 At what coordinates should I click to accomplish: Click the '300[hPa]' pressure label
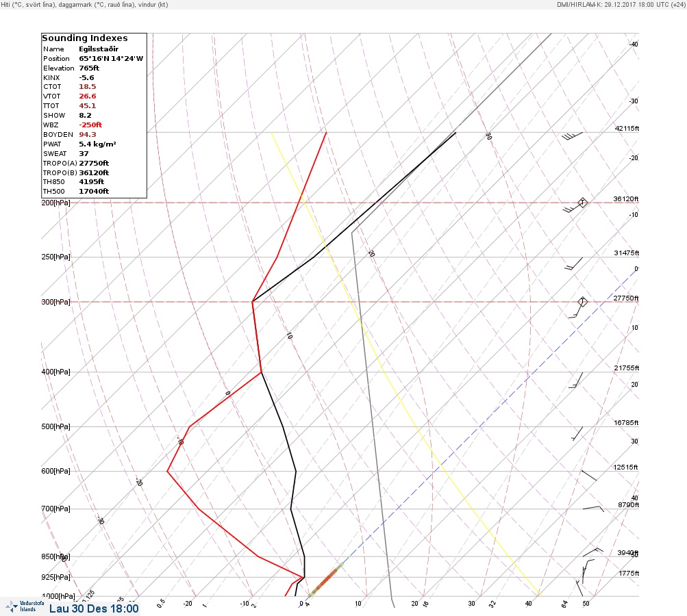(55, 302)
